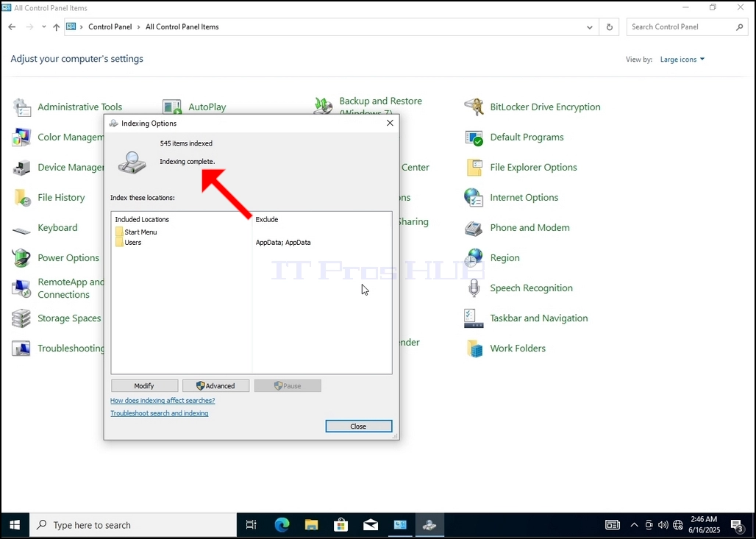This screenshot has width=756, height=539.
Task: Close Indexing Options dialog with X
Action: (390, 123)
